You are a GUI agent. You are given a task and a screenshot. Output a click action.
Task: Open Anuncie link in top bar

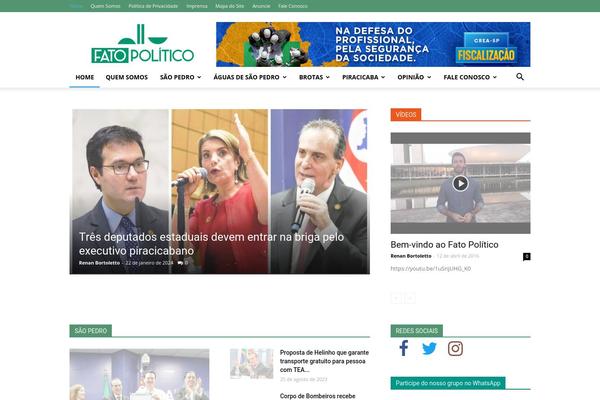click(261, 6)
